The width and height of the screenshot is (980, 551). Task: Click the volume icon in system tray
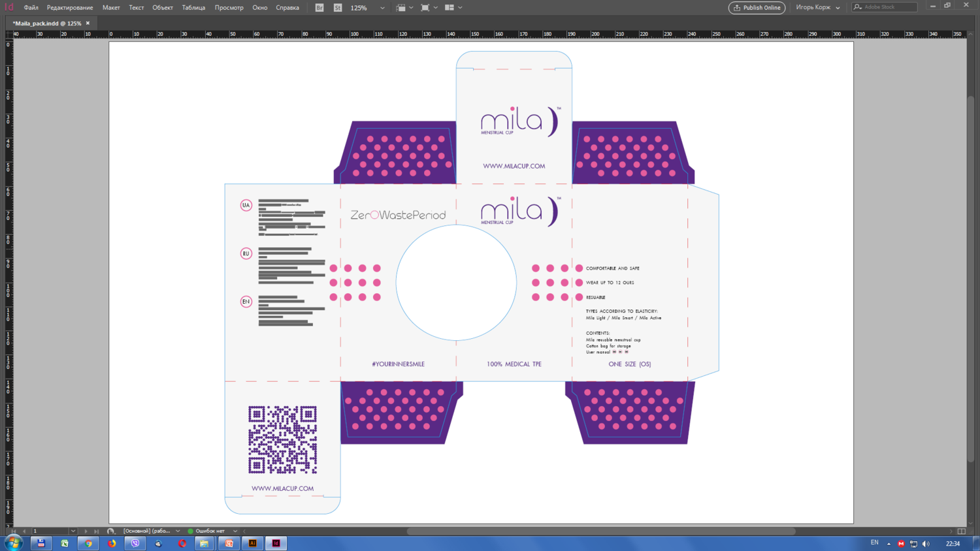(926, 544)
